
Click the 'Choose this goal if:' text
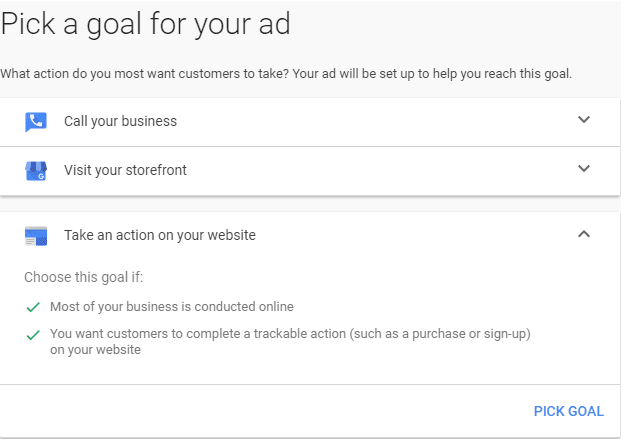pos(84,277)
